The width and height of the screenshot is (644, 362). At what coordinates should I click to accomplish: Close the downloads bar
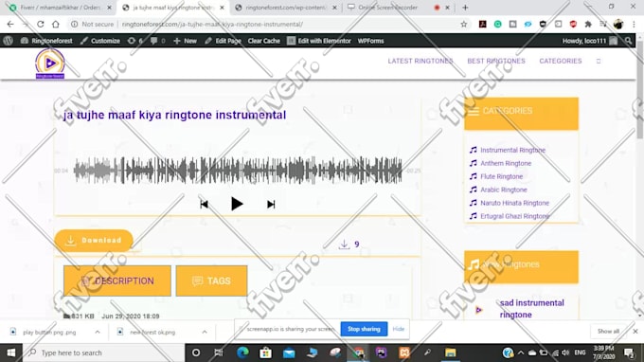(635, 331)
